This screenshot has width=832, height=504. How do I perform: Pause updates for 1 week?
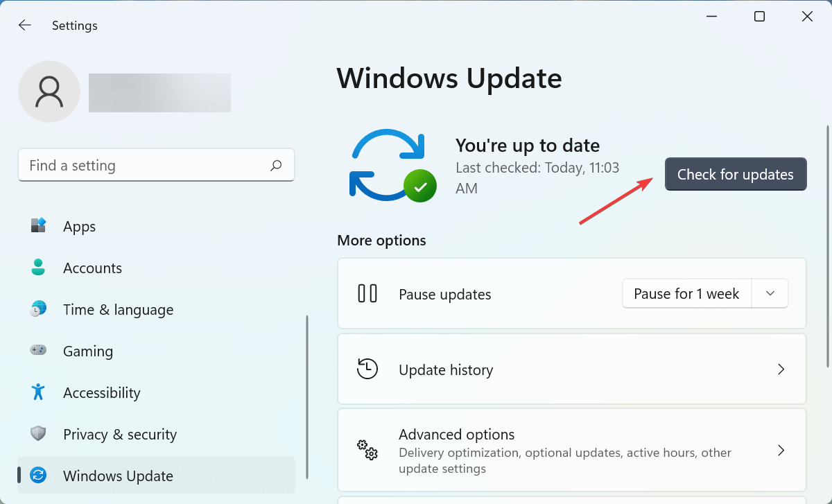[686, 293]
